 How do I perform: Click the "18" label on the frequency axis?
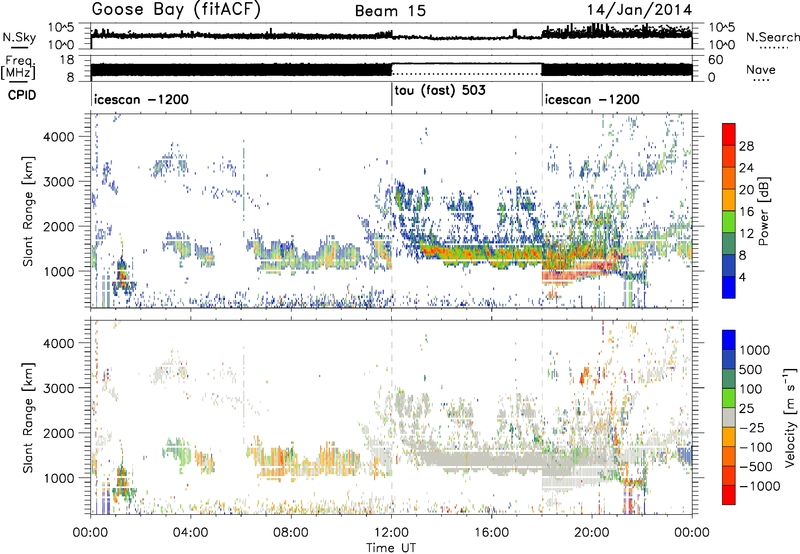point(68,60)
